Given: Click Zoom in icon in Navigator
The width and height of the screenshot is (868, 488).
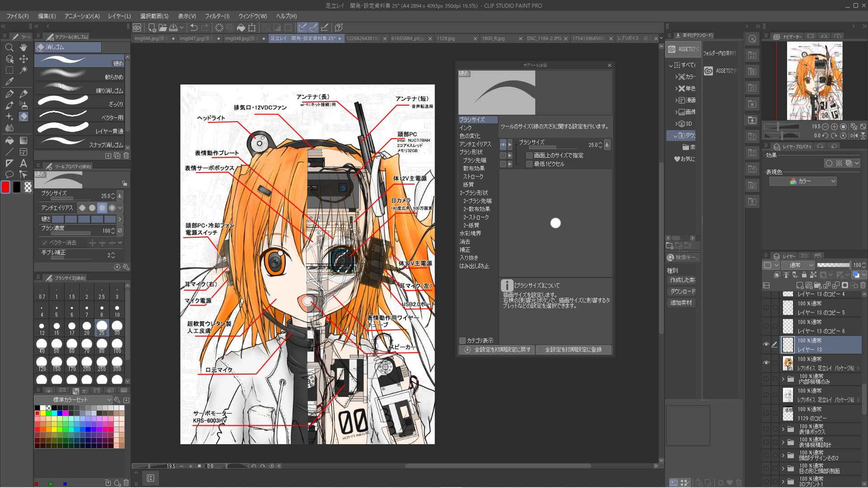Looking at the screenshot, I should 834,127.
